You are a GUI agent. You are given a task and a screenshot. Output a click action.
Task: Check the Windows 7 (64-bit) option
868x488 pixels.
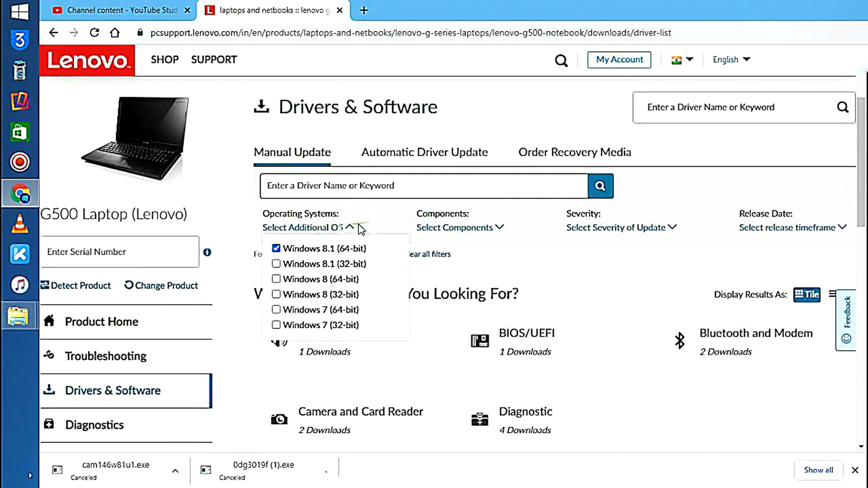click(x=276, y=309)
